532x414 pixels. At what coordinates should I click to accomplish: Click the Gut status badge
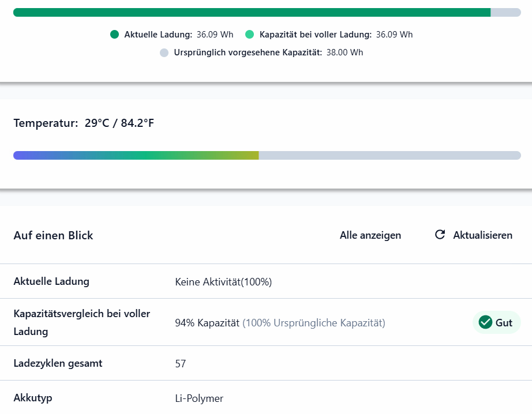tap(497, 322)
